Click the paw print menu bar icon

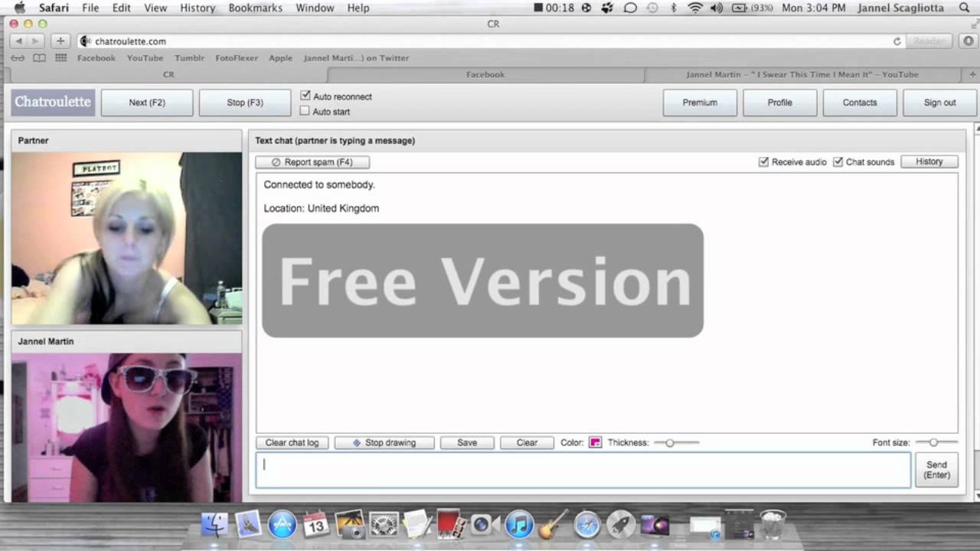click(x=608, y=8)
